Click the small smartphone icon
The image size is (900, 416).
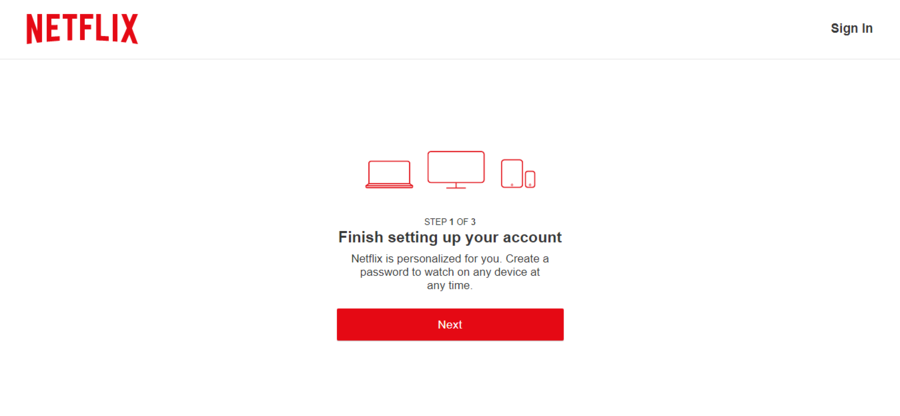tap(530, 179)
